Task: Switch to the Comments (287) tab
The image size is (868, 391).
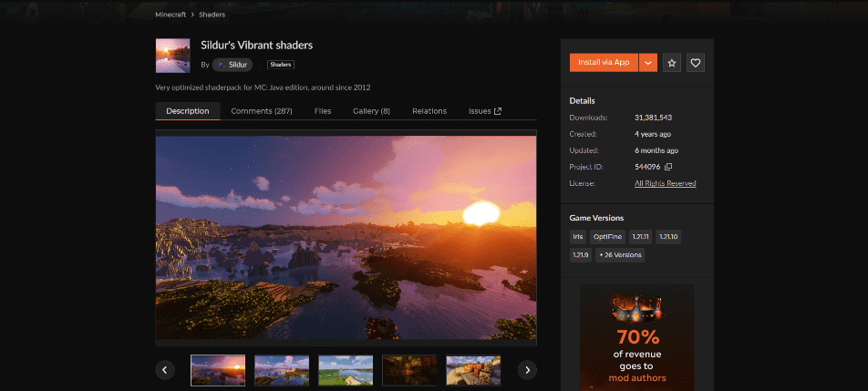Action: click(262, 111)
